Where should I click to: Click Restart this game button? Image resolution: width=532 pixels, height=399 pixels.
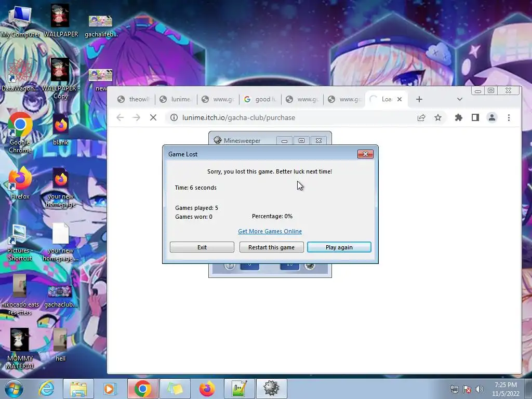coord(271,247)
